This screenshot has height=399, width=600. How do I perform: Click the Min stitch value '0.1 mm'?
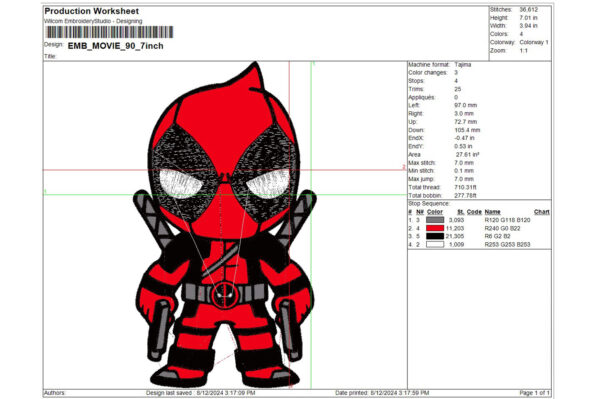click(464, 171)
